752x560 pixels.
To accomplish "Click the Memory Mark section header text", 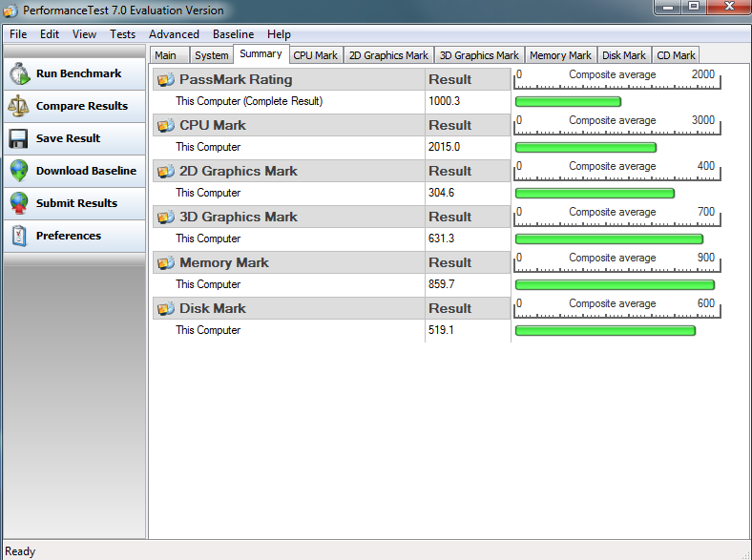I will coord(224,262).
